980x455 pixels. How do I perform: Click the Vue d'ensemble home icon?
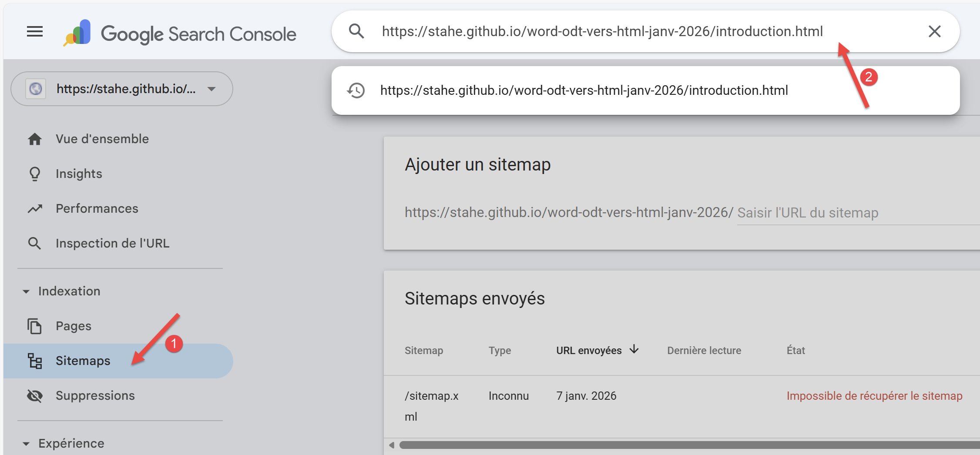click(x=35, y=139)
